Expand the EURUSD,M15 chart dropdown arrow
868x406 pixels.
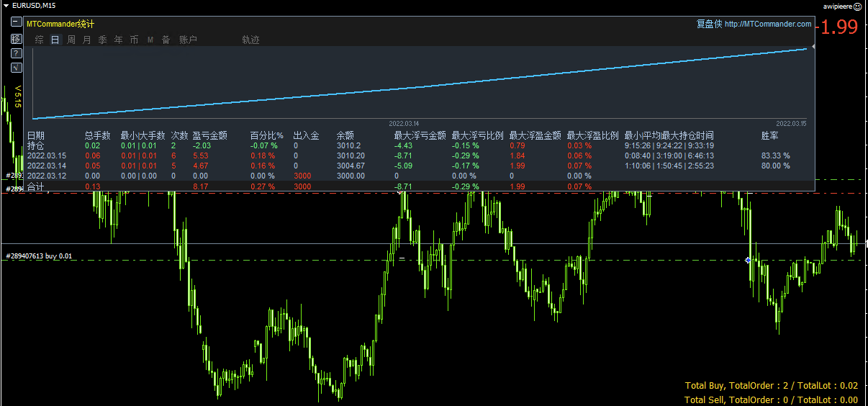(6, 5)
